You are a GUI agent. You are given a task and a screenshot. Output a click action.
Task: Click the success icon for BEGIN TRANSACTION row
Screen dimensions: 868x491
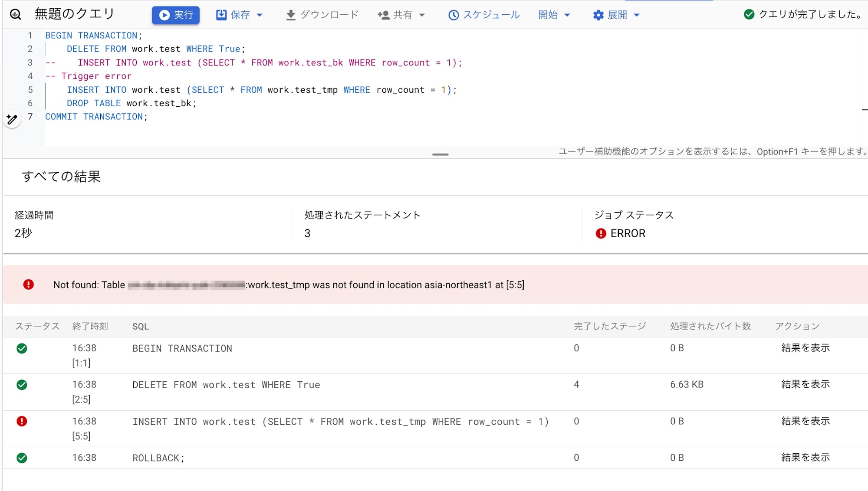[22, 348]
